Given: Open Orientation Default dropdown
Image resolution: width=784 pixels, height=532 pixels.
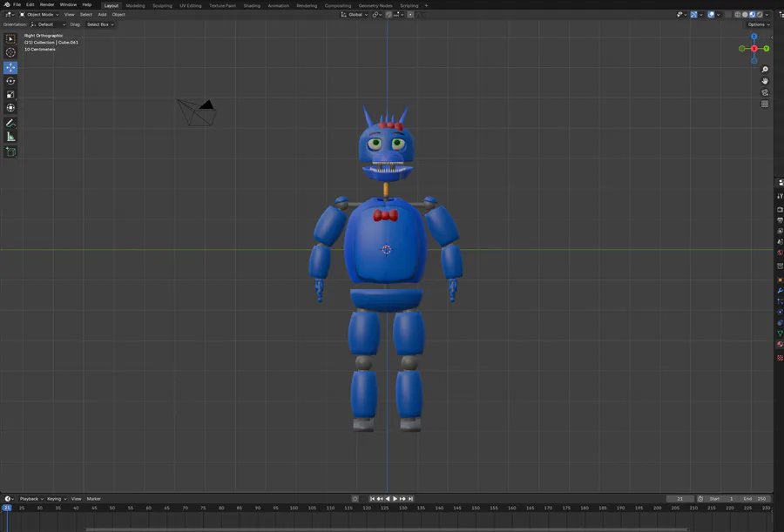Looking at the screenshot, I should click(x=48, y=24).
